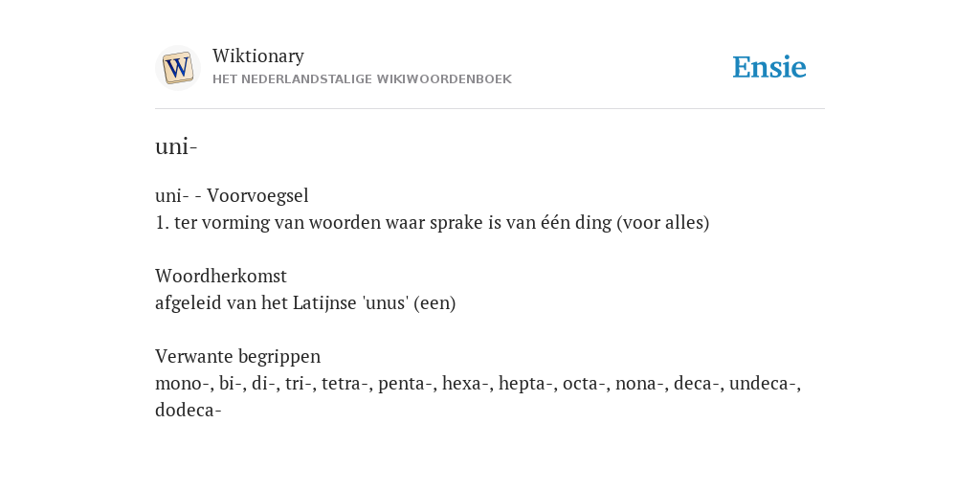The width and height of the screenshot is (980, 490).
Task: Click the related term 'undeca-'
Action: [x=765, y=383]
